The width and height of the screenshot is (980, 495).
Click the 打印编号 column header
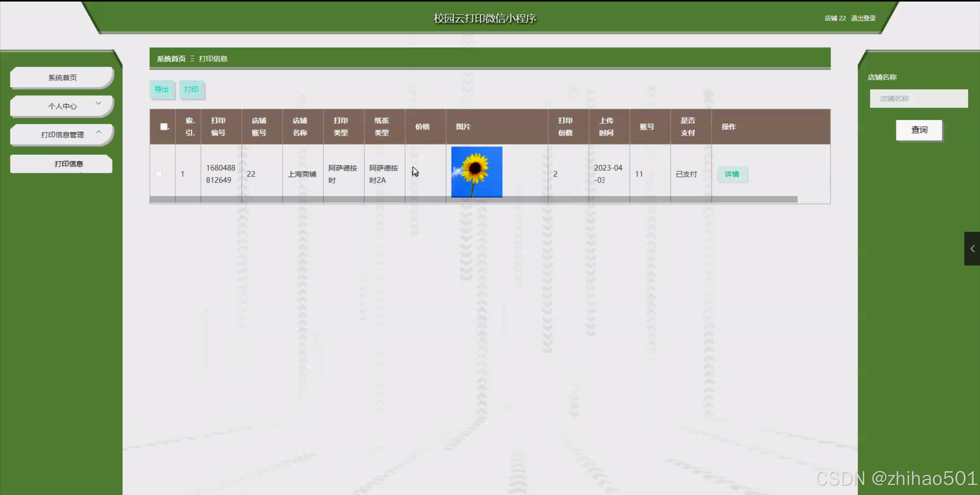pos(218,127)
